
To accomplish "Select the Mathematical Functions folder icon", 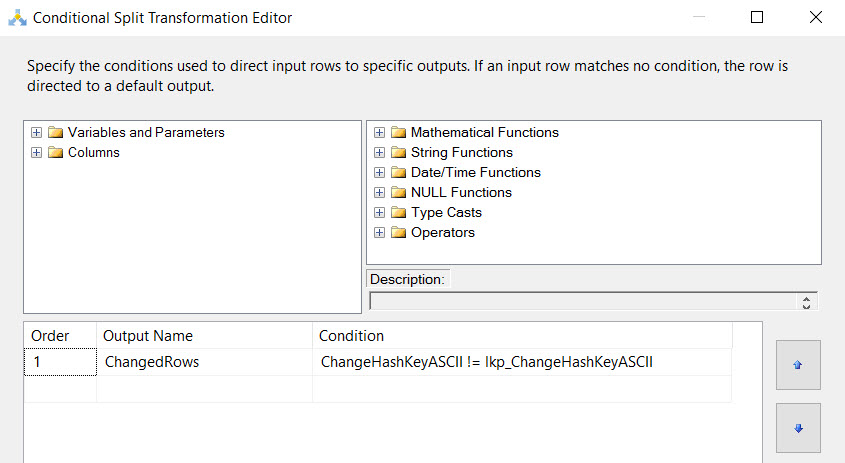I will 398,132.
